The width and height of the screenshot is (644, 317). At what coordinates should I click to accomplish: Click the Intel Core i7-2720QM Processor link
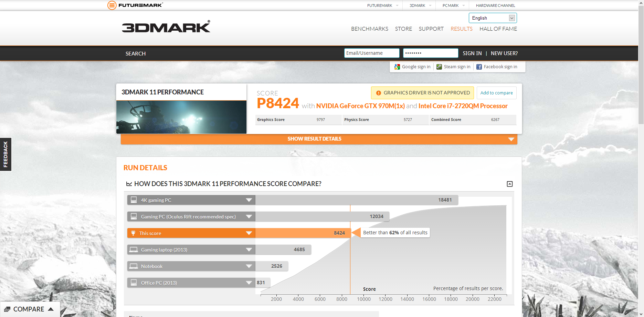pyautogui.click(x=463, y=106)
